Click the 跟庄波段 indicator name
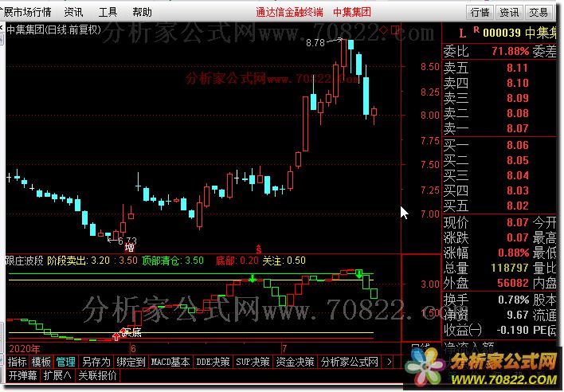 [x=25, y=261]
